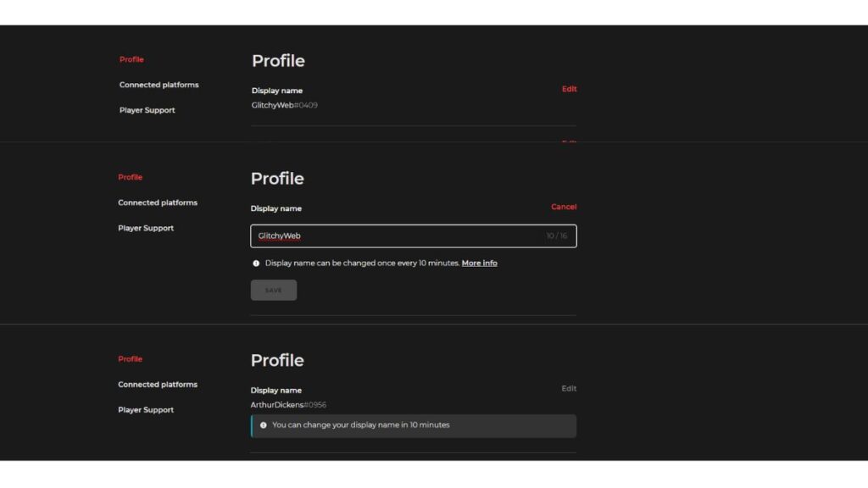Open Player Support in the sidebar beside ArthurDickens#0956

[x=146, y=410]
